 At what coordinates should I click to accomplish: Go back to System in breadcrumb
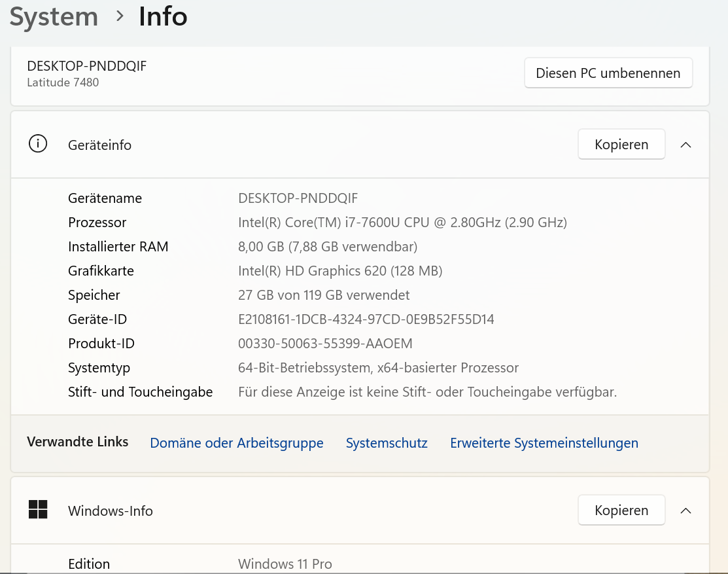pyautogui.click(x=54, y=17)
